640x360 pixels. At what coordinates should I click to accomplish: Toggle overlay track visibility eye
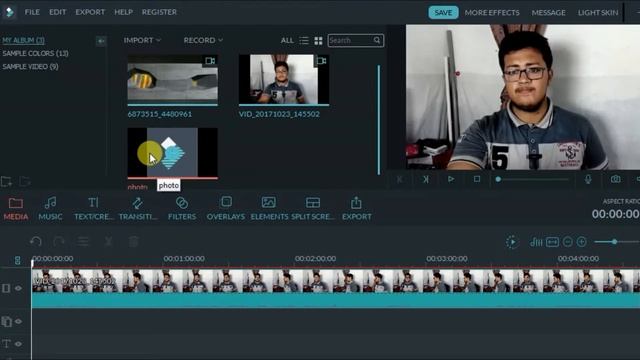(x=18, y=322)
